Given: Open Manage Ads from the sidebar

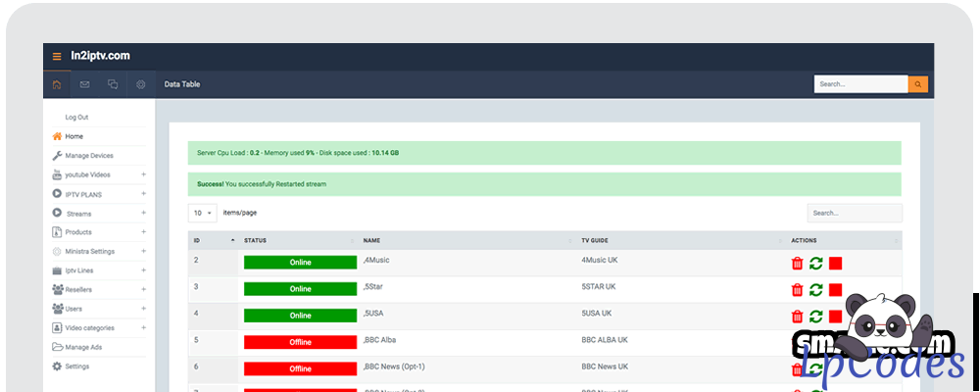Looking at the screenshot, I should pos(82,347).
